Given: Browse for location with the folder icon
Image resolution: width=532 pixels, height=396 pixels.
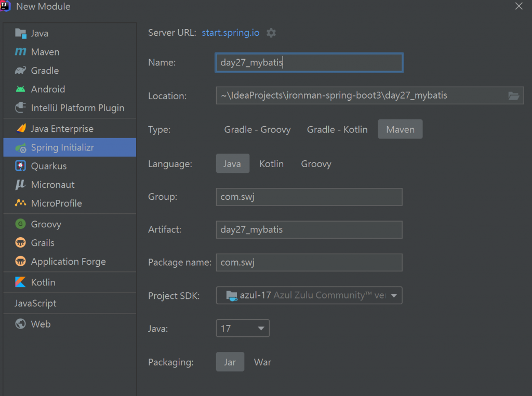Looking at the screenshot, I should coord(513,95).
